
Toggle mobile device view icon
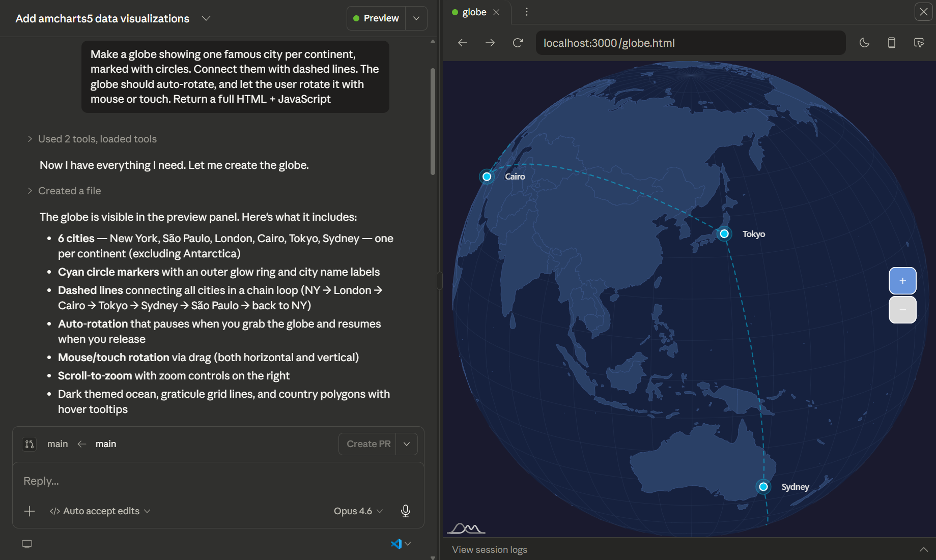click(892, 43)
